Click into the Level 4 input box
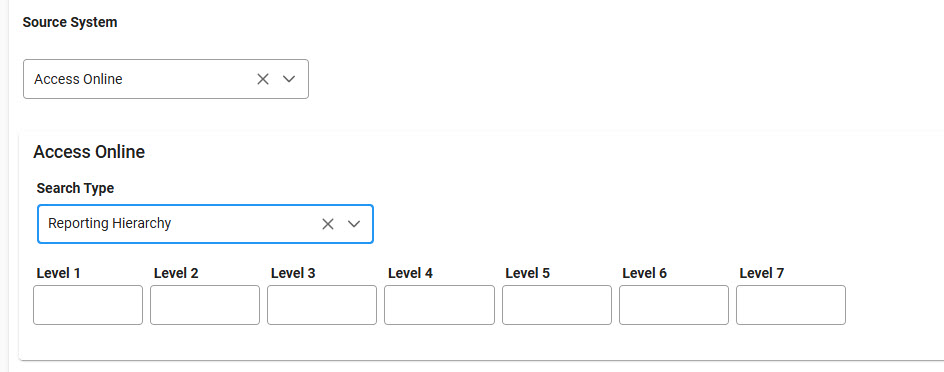Viewport: 944px width, 372px height. (439, 305)
